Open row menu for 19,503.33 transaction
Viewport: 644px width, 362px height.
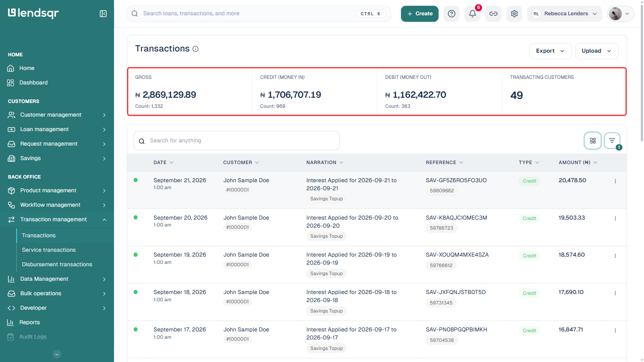coord(615,219)
